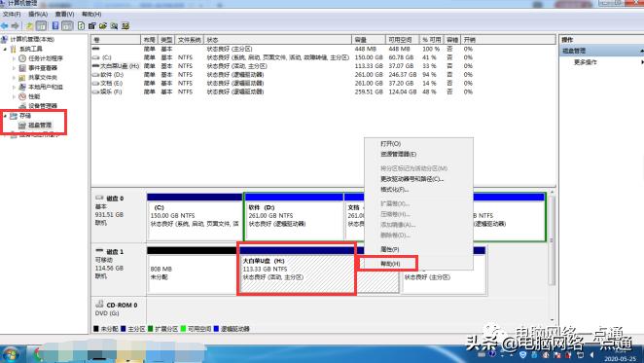Click the 设备管理器 tree icon
Image resolution: width=644 pixels, height=363 pixels.
[x=22, y=106]
